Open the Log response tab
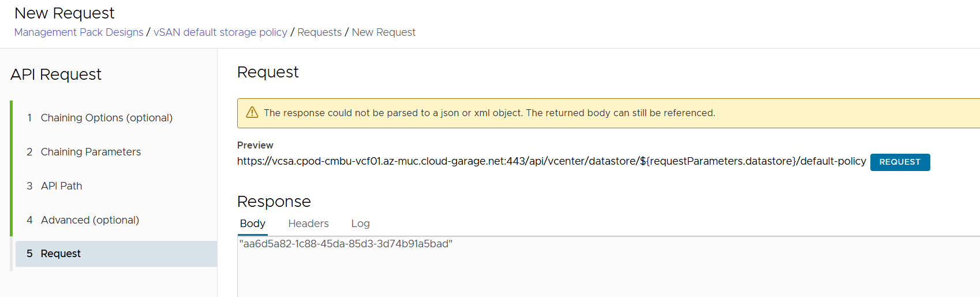Image resolution: width=980 pixels, height=297 pixels. (x=360, y=224)
